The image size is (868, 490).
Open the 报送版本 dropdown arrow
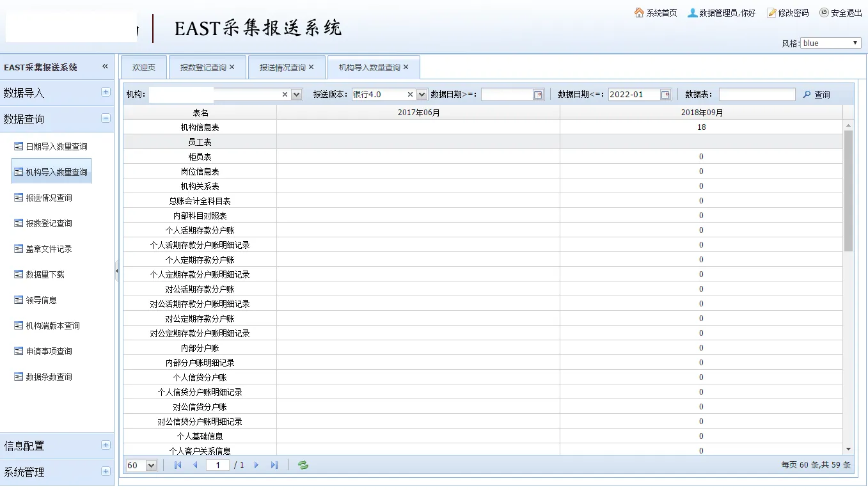(422, 95)
